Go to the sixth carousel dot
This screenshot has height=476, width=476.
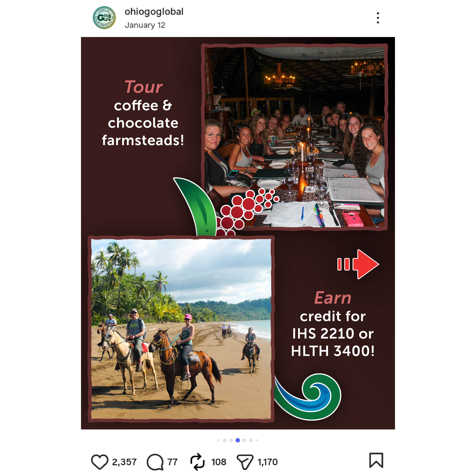tap(251, 440)
